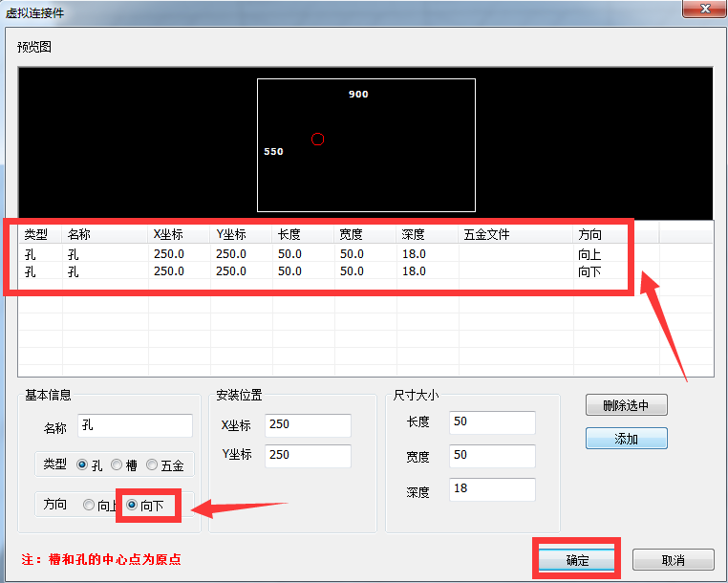The image size is (728, 583).
Task: Click the 900 dimension label in preview
Action: pos(358,94)
